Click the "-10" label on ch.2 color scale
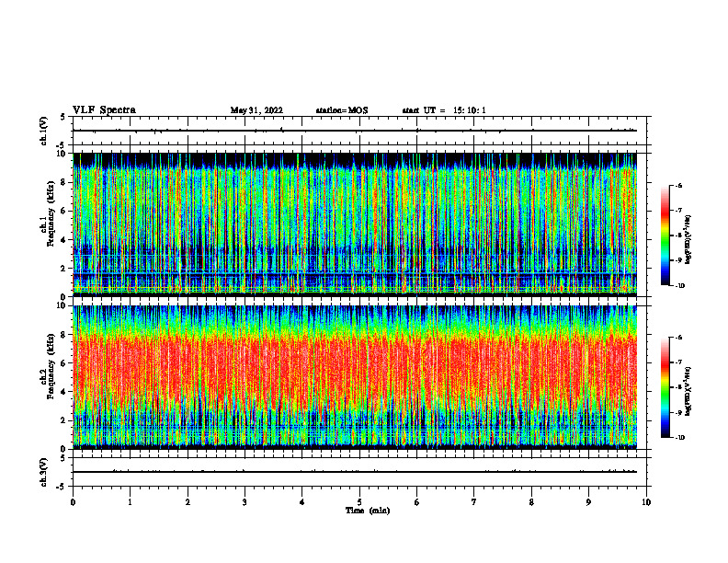728x563 pixels. [679, 437]
